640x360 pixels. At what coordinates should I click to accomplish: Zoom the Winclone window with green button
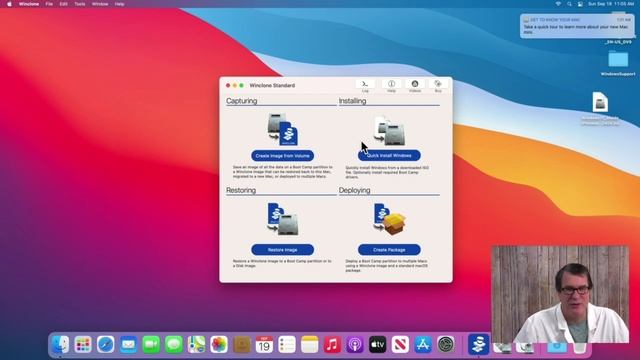[241, 85]
